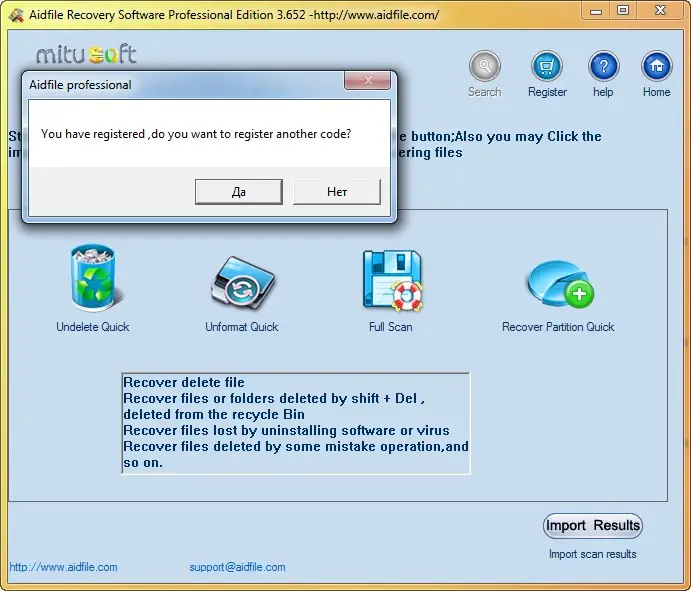Click the Import Results button

click(x=592, y=525)
